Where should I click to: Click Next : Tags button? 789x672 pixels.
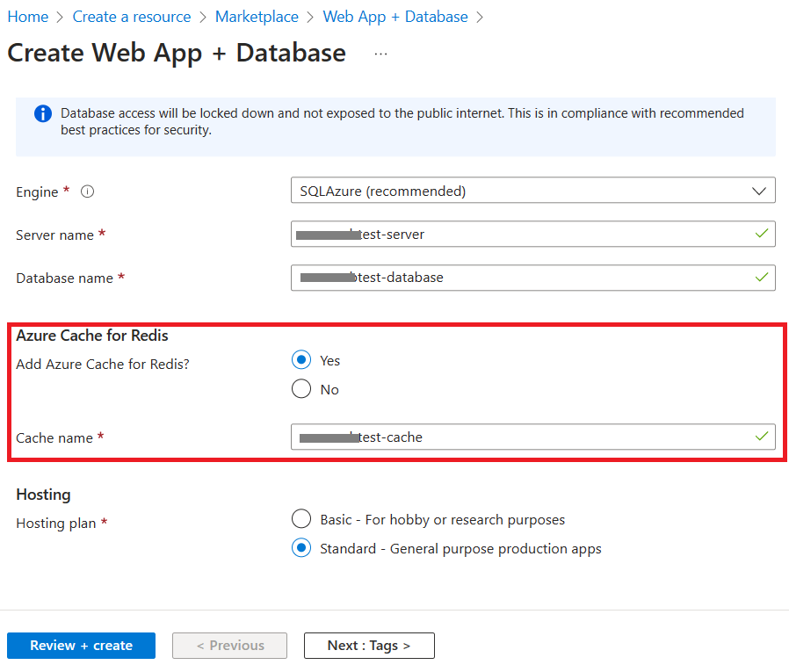(369, 646)
